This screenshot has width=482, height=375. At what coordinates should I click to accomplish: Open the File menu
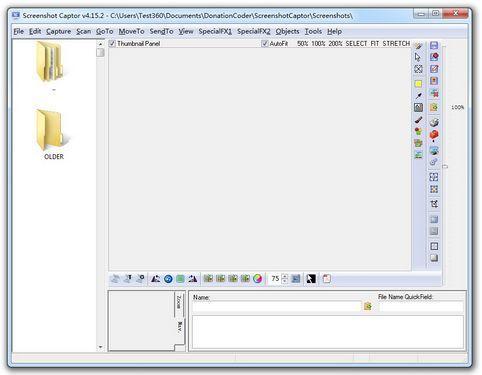(18, 31)
